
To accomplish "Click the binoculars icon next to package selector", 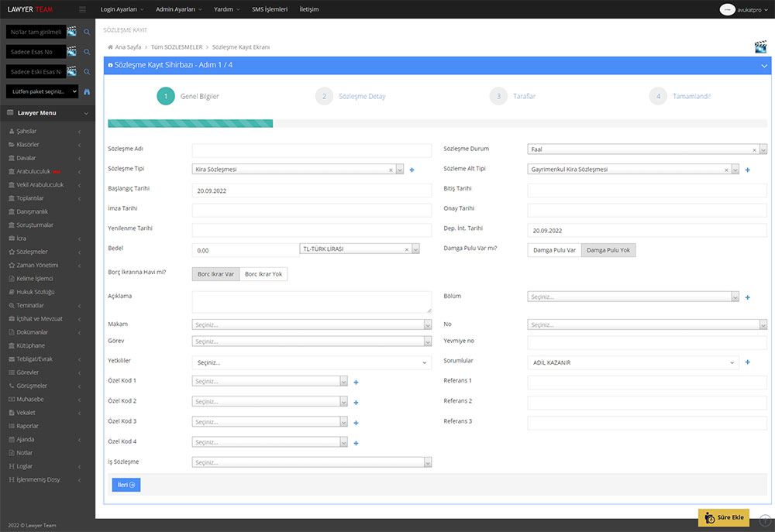I will coord(87,92).
